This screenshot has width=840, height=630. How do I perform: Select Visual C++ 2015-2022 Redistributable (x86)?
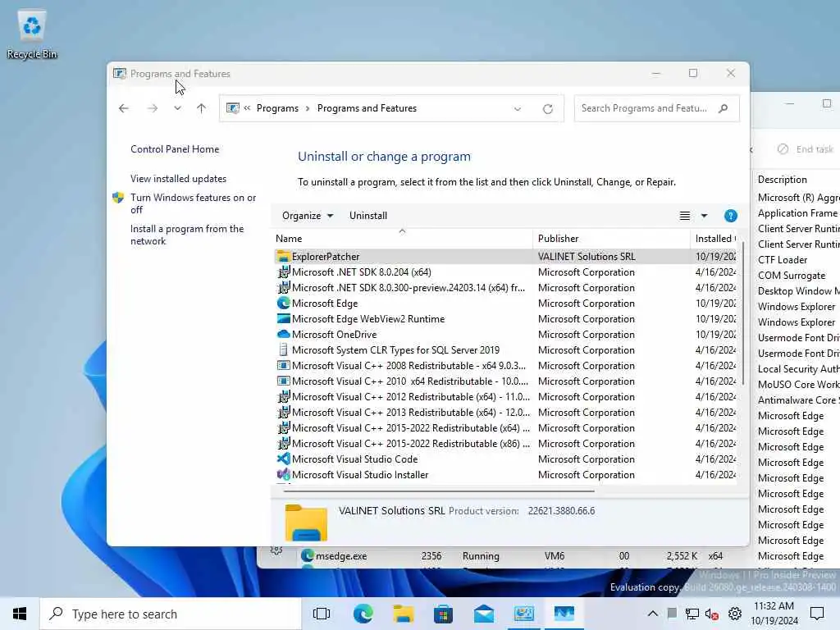[x=505, y=443]
